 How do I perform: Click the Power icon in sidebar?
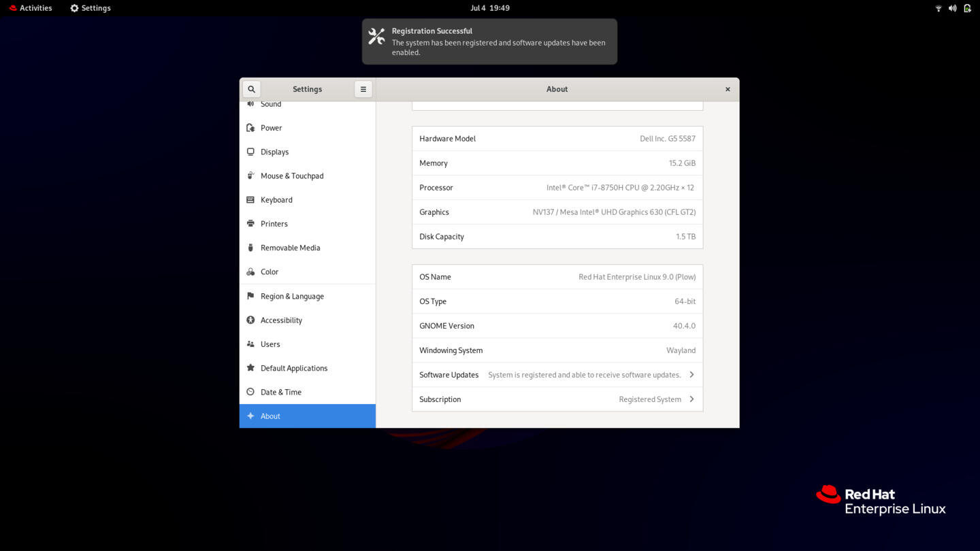(250, 128)
